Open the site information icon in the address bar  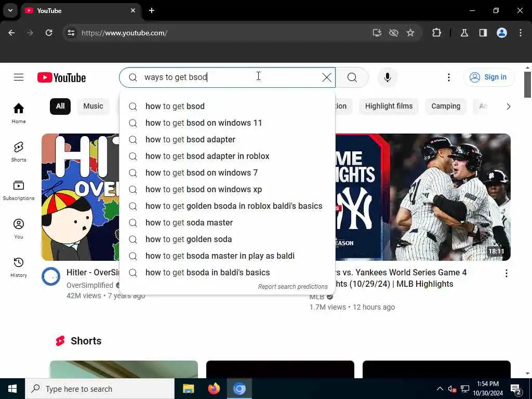click(x=71, y=33)
